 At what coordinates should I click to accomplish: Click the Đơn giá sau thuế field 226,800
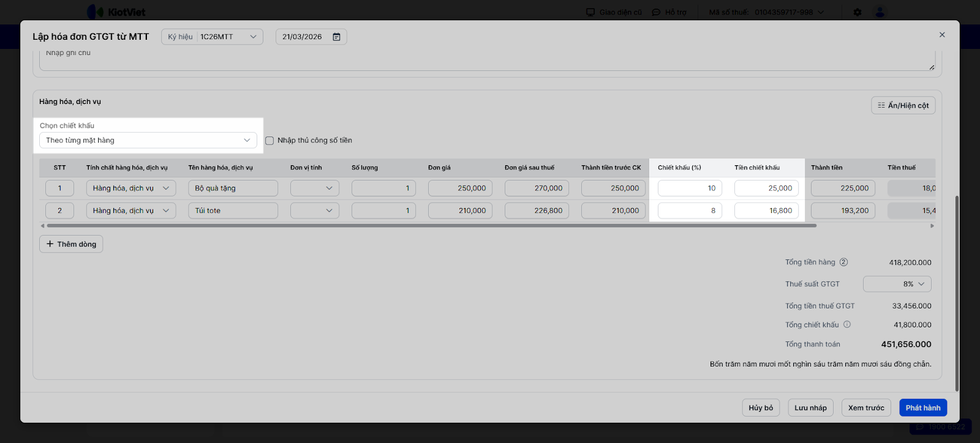click(537, 210)
